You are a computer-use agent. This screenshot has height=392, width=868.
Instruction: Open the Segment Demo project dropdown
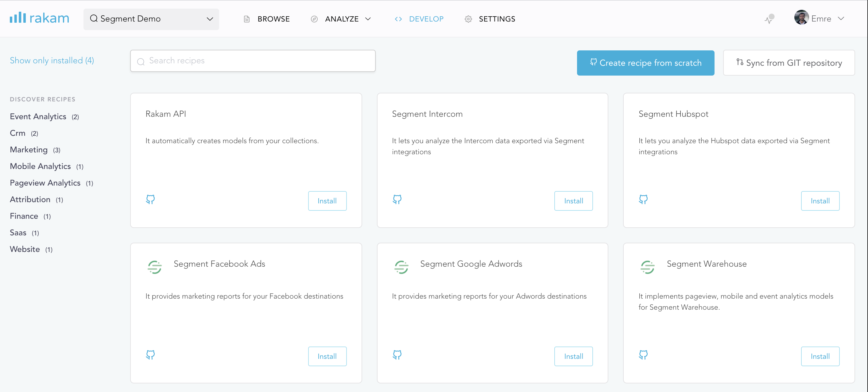[151, 19]
